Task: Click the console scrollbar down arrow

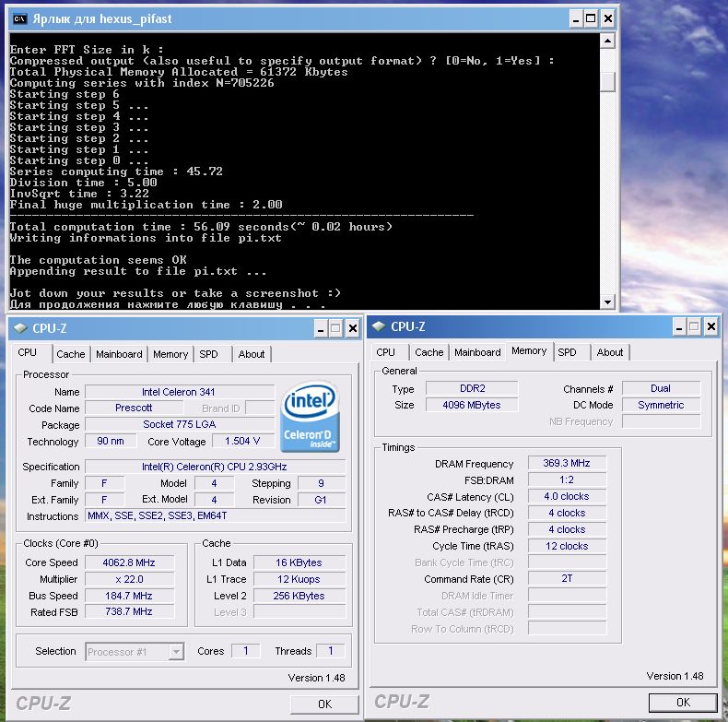Action: [607, 302]
